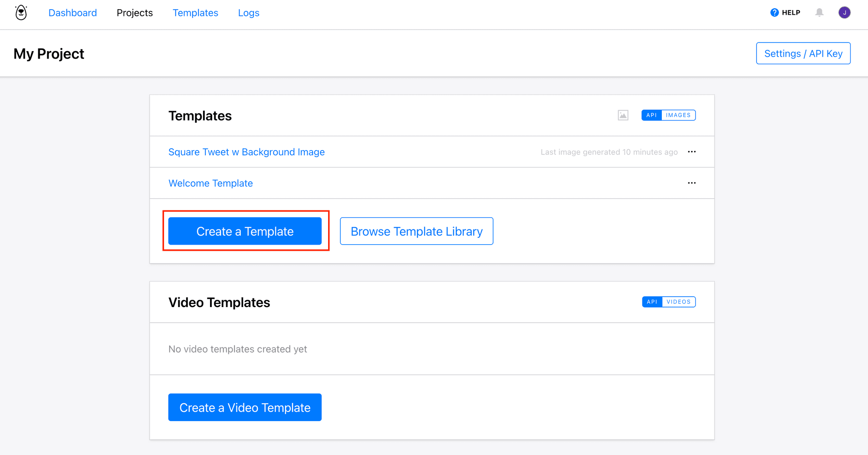Switch to the Templates nav item
Image resolution: width=868 pixels, height=455 pixels.
[195, 13]
